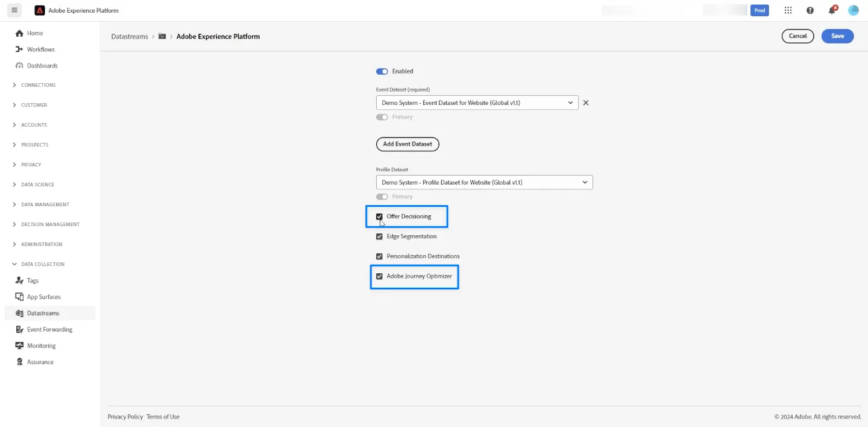
Task: Open the Terms of Use link
Action: (x=163, y=417)
